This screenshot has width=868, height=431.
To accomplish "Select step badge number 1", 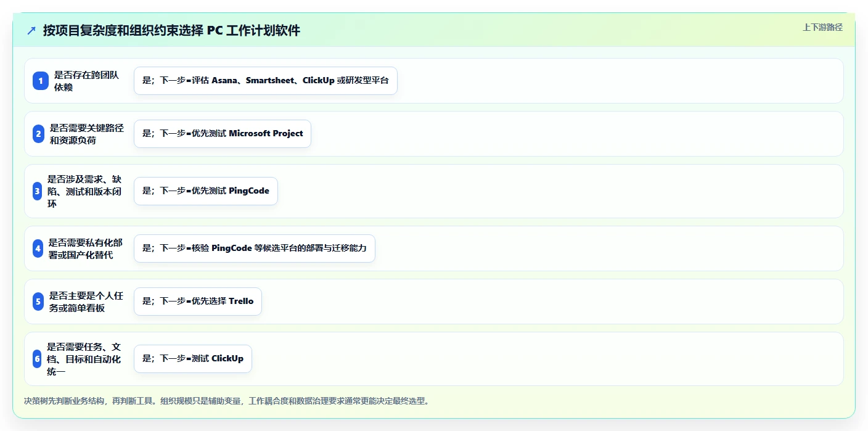I will [41, 81].
